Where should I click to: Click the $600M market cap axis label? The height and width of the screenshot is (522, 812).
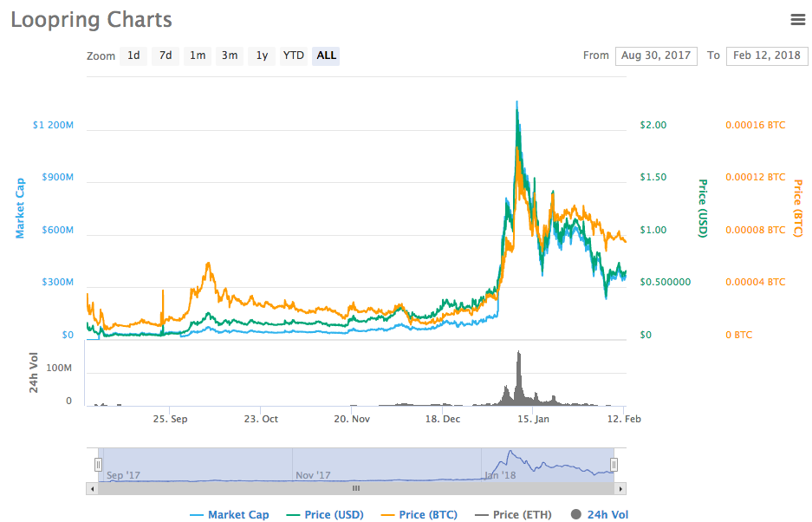pos(57,230)
